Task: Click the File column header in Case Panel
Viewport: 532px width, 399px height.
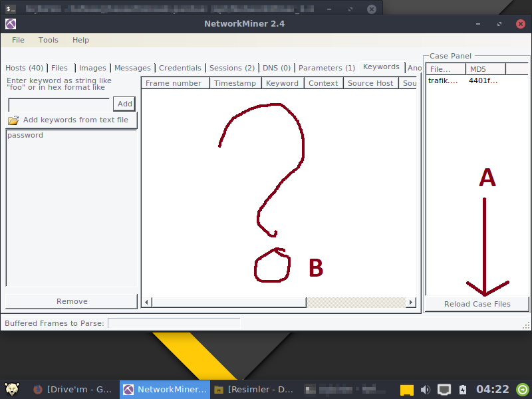Action: coord(446,69)
